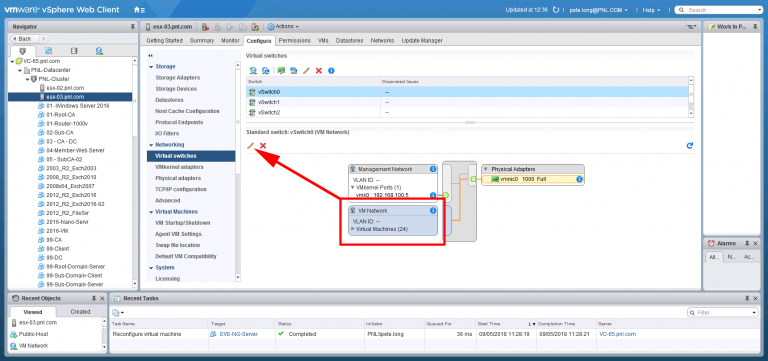
Task: Select the Networking navigator tab icon
Action: 99,50
